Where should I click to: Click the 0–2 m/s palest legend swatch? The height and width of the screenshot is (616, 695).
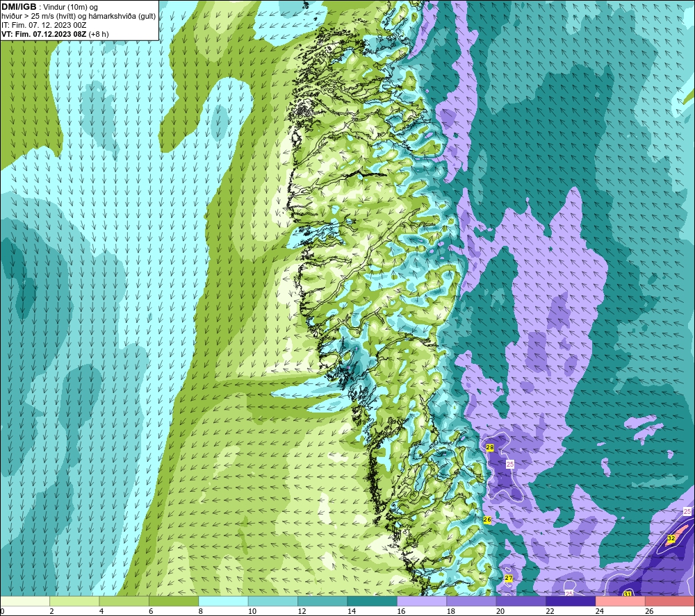(25, 601)
